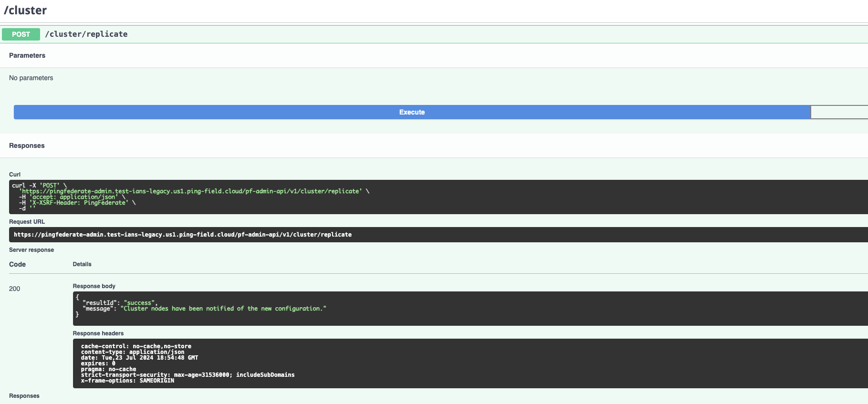Click the accept: application/json curl line

click(72, 197)
